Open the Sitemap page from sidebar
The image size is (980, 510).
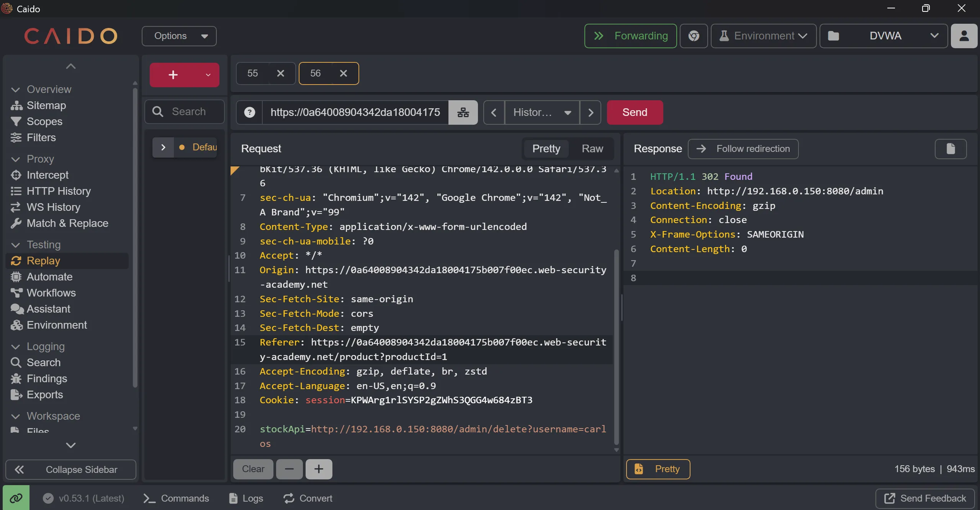pyautogui.click(x=46, y=105)
